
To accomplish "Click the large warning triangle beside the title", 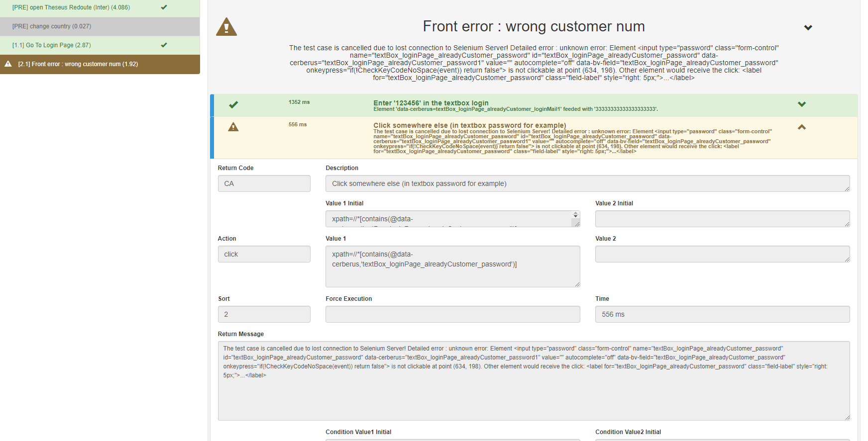I will coord(226,27).
